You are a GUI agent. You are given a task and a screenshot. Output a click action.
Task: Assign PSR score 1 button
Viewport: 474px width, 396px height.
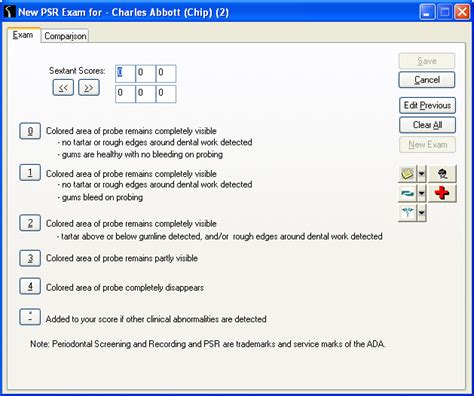tap(30, 173)
